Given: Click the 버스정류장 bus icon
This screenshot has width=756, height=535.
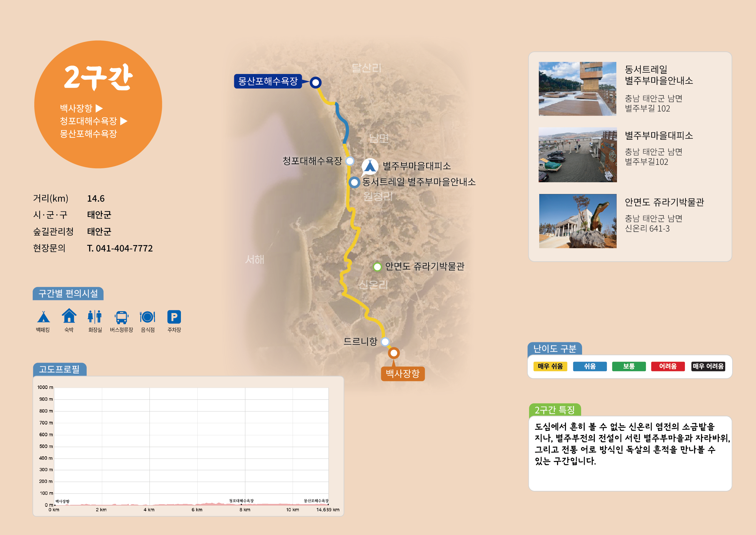Looking at the screenshot, I should point(122,317).
